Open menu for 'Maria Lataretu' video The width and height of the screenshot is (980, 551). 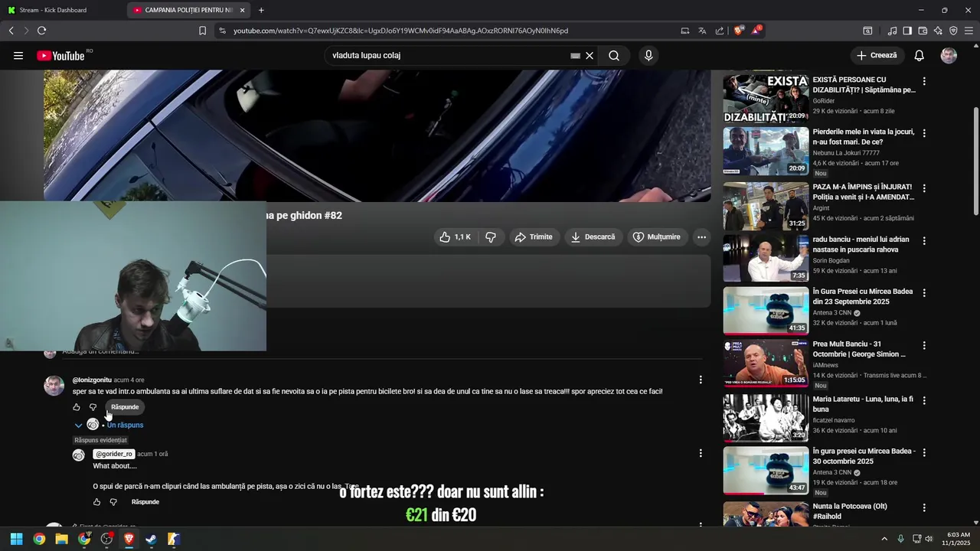924,399
